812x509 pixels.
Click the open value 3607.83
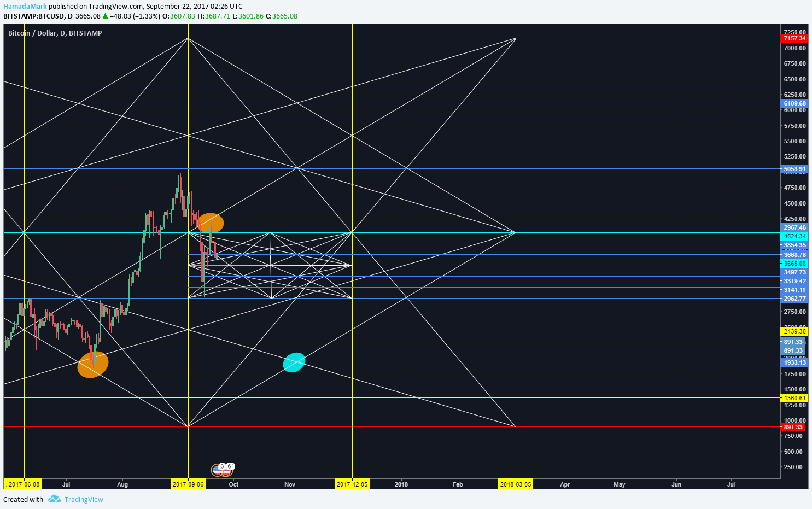pyautogui.click(x=183, y=16)
